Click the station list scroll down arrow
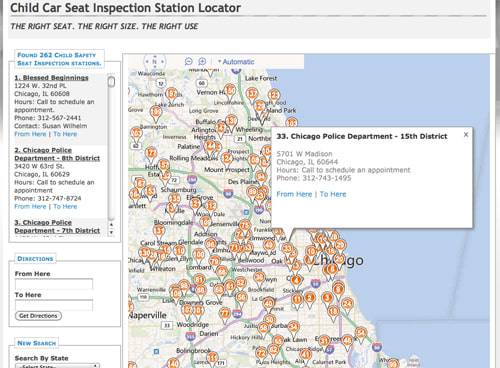The width and height of the screenshot is (500, 368). click(111, 232)
